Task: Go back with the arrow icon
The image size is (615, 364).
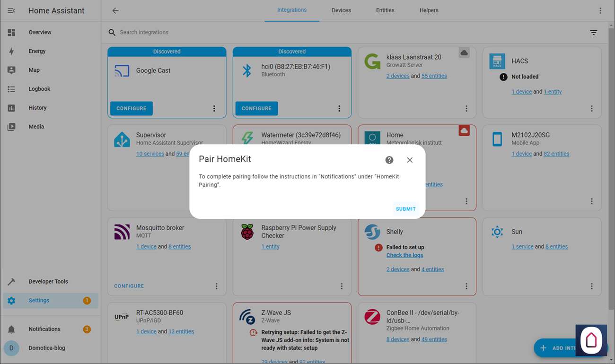Action: pos(115,10)
